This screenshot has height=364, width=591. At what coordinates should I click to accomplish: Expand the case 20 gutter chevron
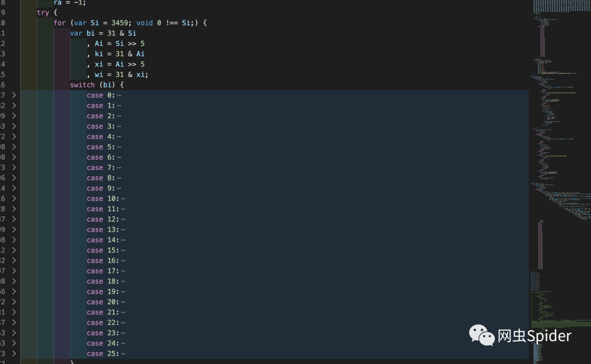coord(14,302)
